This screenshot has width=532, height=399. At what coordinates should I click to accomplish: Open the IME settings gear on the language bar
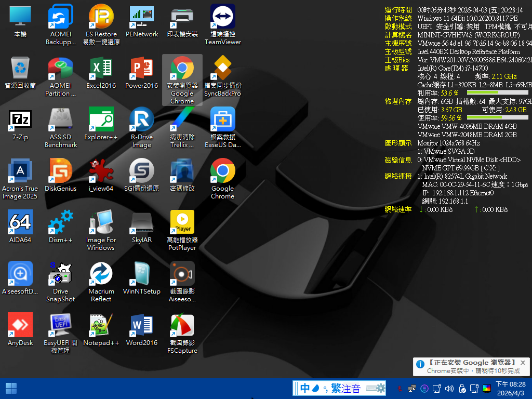click(380, 388)
